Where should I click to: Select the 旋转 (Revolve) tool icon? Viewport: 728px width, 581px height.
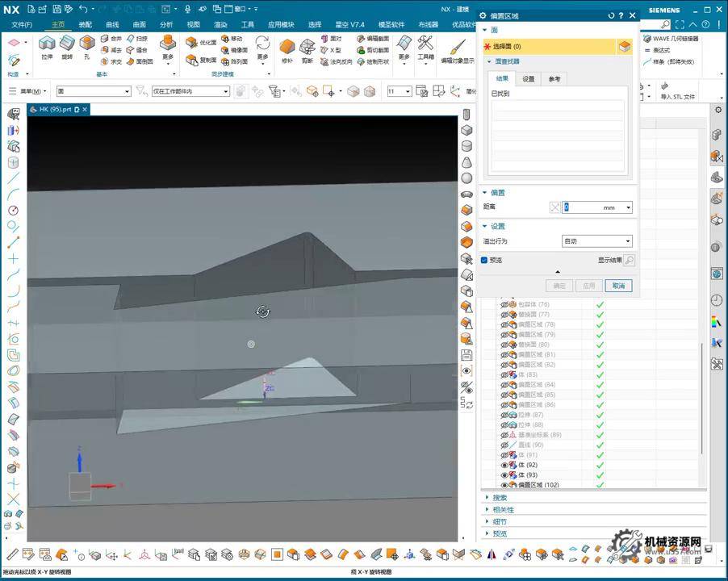[x=66, y=44]
